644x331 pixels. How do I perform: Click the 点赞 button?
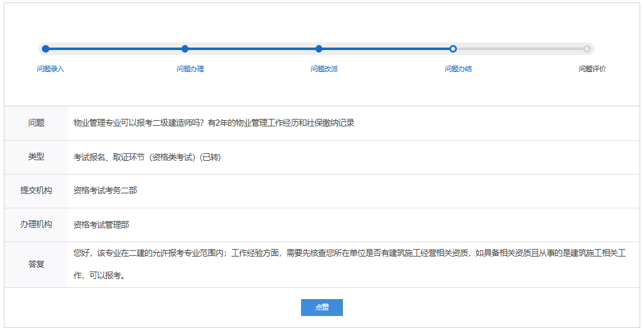(322, 307)
